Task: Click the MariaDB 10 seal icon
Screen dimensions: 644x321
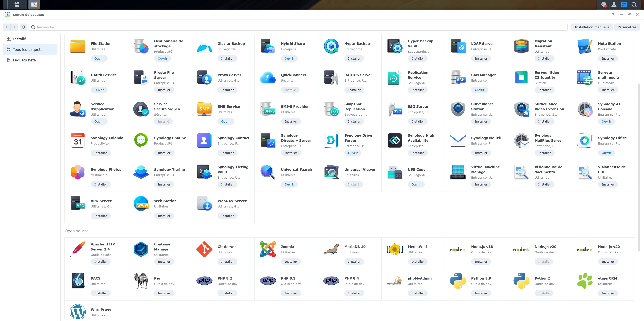Action: [331, 249]
